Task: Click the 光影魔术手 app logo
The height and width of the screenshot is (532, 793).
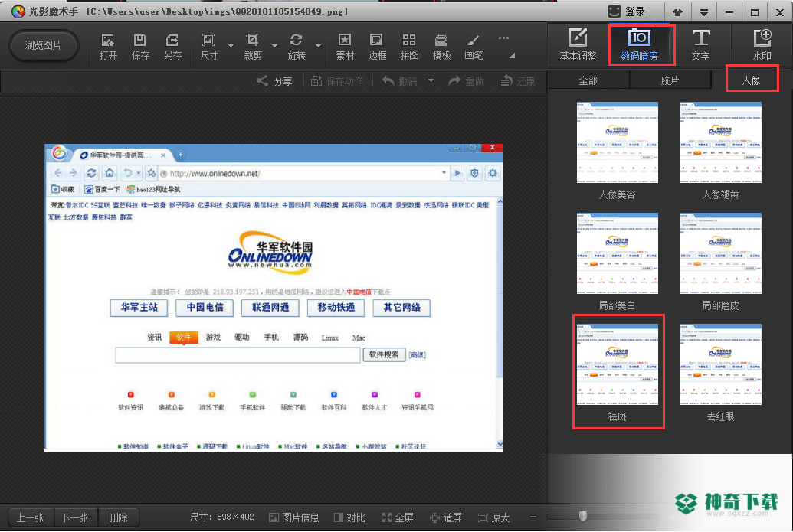Action: [18, 11]
